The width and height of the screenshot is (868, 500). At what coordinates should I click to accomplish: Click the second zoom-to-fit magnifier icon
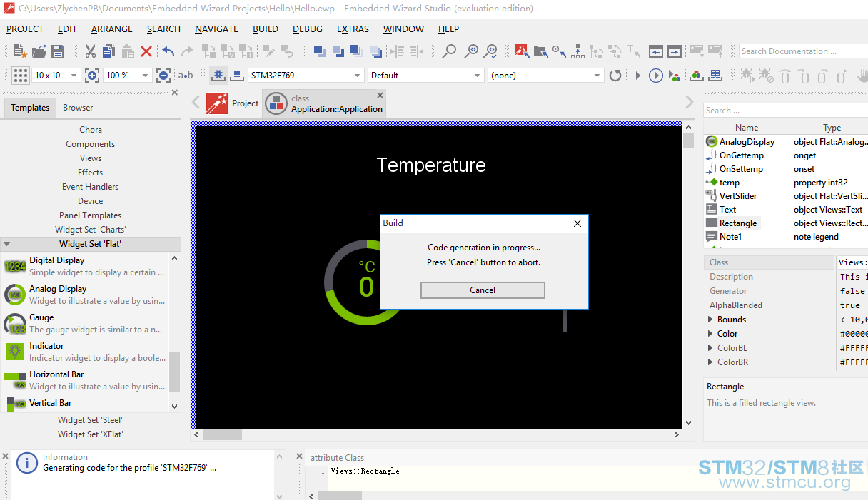pyautogui.click(x=490, y=51)
